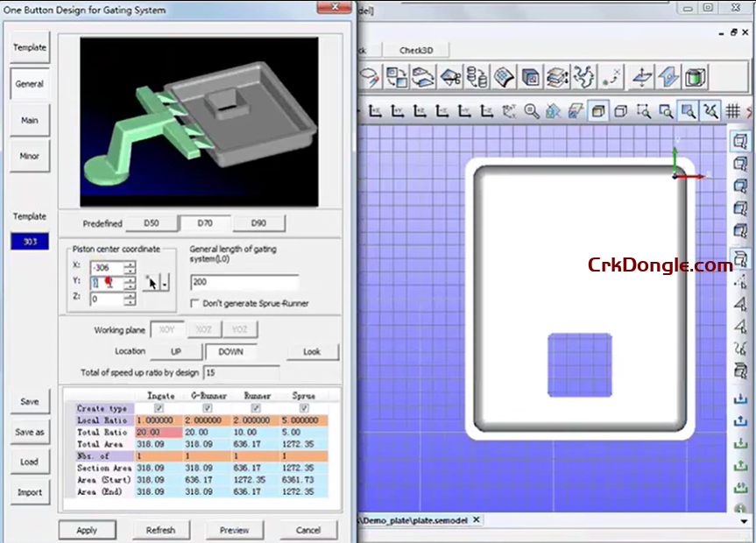Switch to the plate.semodel document tab
The image size is (756, 543).
[420, 519]
